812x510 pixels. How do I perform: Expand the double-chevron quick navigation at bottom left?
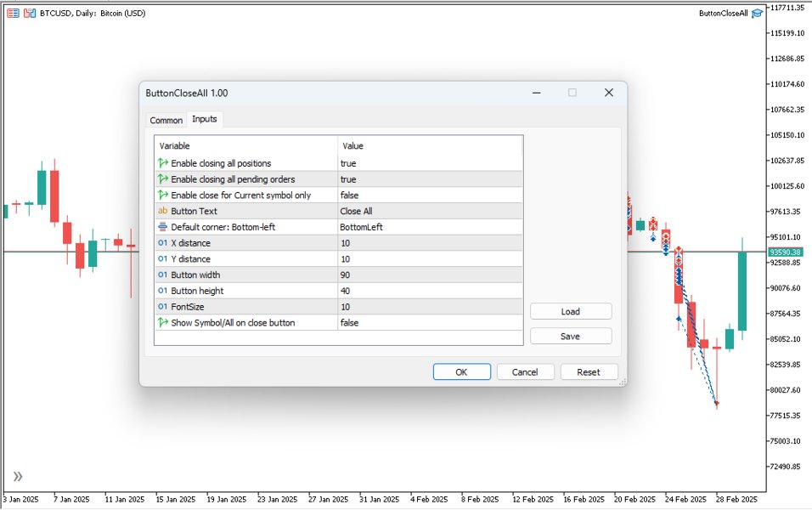16,476
